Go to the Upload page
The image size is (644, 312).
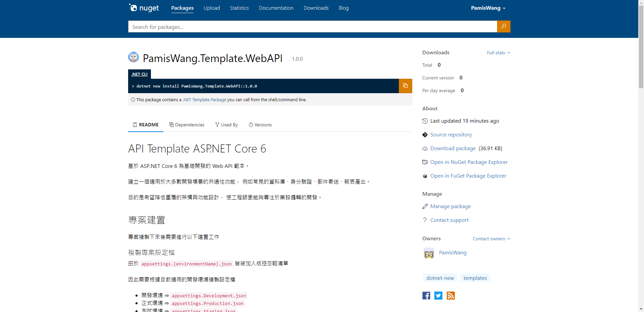212,8
